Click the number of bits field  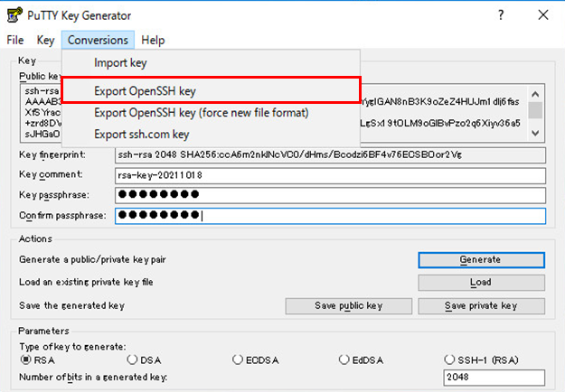tap(494, 378)
